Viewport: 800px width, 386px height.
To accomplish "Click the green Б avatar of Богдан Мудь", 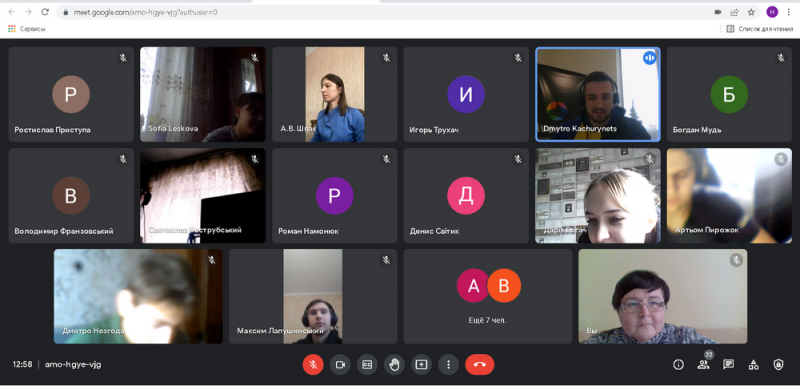I will coord(729,94).
